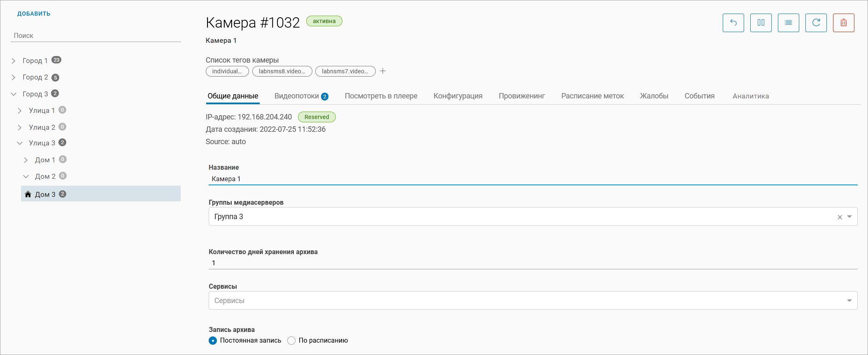Click the ДОБАВИТЬ button
Image resolution: width=868 pixels, height=355 pixels.
34,14
